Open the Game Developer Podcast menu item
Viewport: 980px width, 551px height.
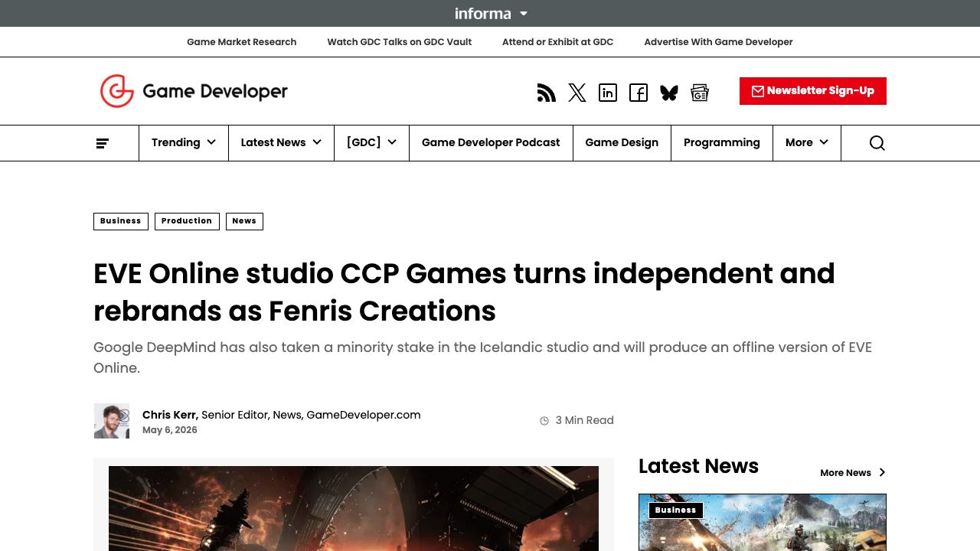pyautogui.click(x=491, y=142)
